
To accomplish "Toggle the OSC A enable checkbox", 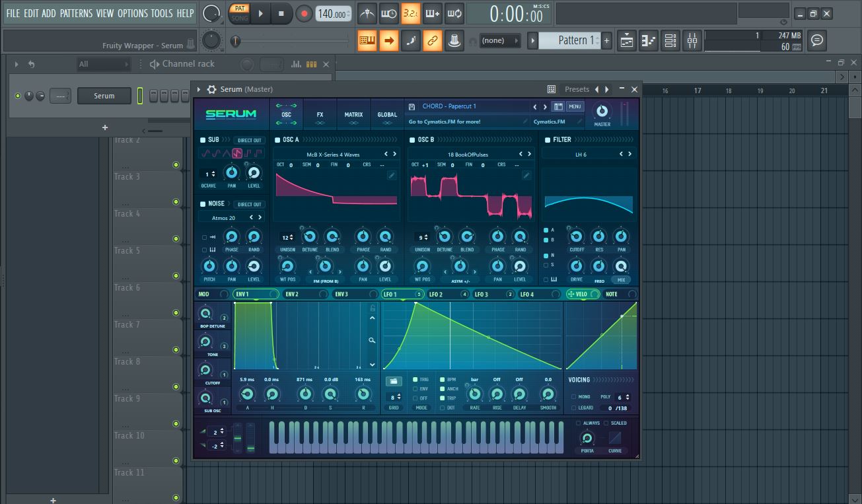I will (x=277, y=140).
